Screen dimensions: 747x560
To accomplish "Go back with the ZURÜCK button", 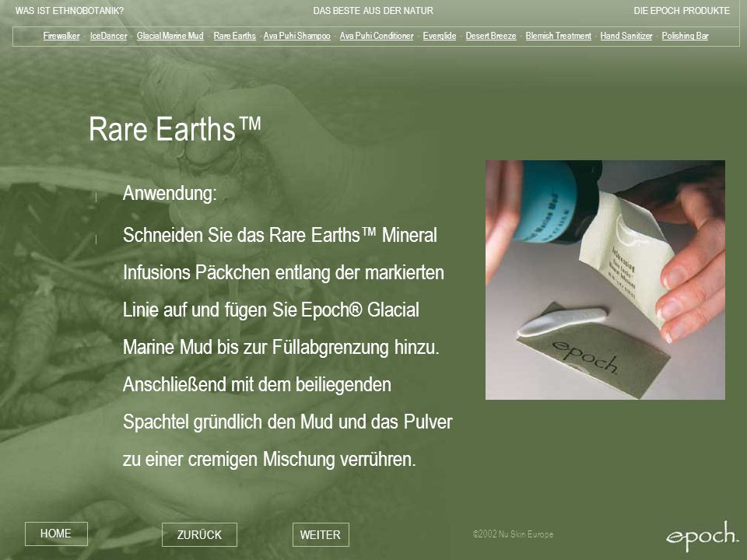I will tap(199, 535).
